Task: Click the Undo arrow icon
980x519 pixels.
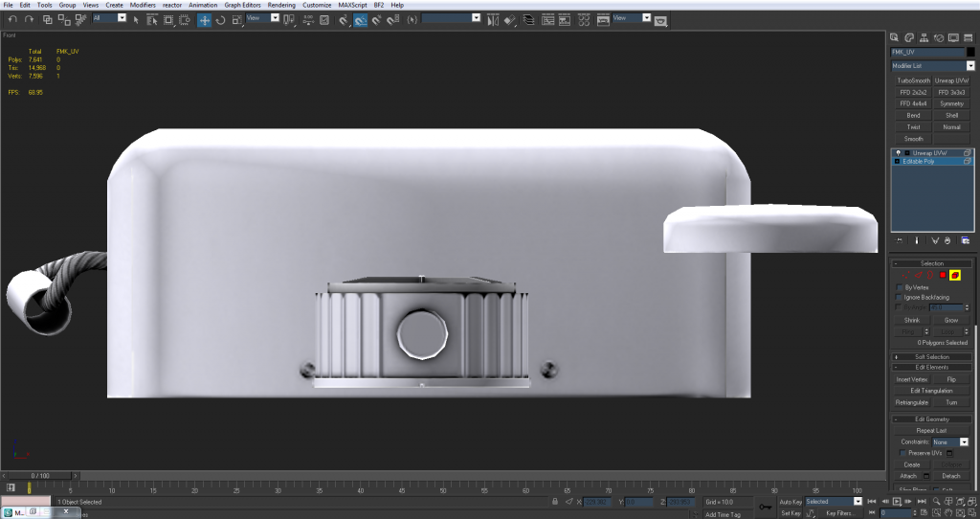Action: pos(12,19)
